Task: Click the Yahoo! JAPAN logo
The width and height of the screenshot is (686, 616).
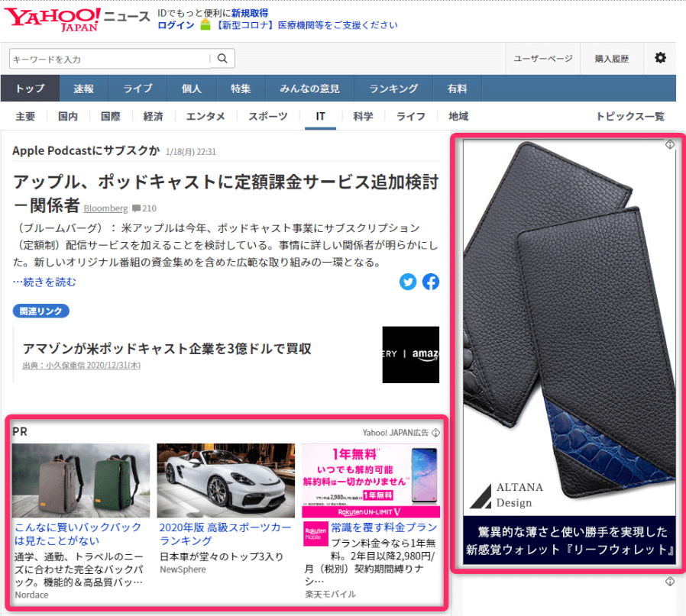Action: [53, 19]
